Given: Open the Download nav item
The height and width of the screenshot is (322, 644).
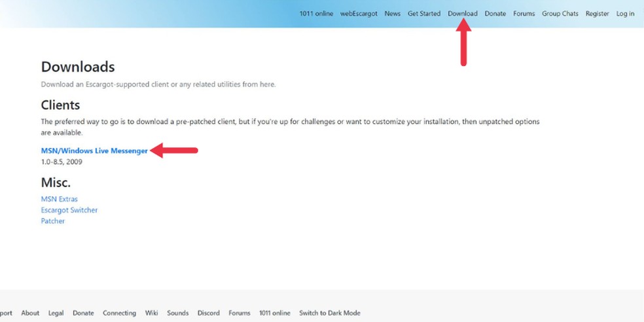Looking at the screenshot, I should [x=463, y=14].
